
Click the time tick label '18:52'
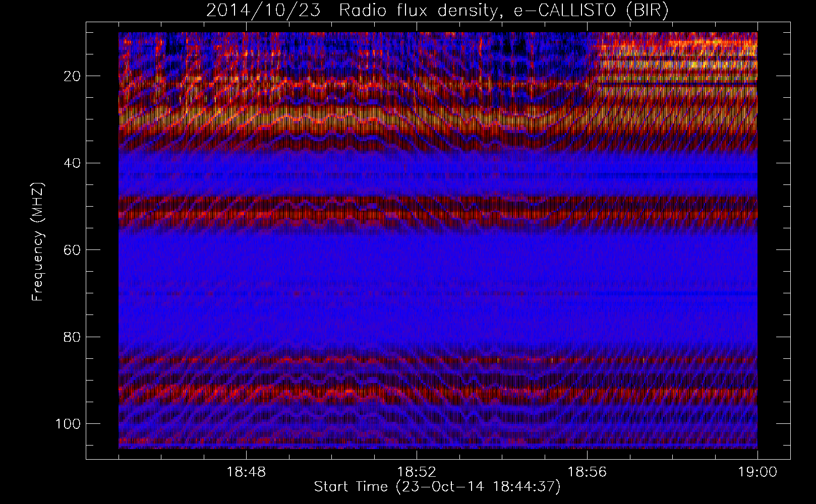(417, 472)
